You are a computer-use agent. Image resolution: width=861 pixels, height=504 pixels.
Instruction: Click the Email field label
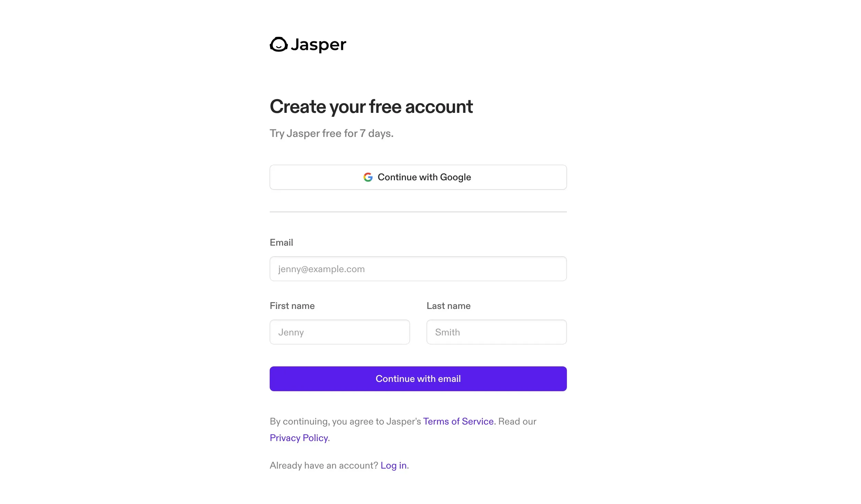[x=281, y=243]
